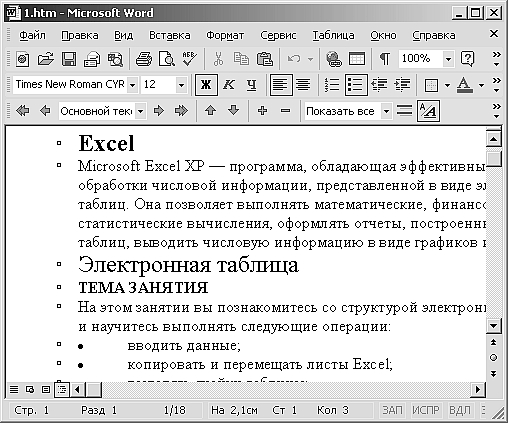
Task: Move the outline item up
Action: [x=210, y=111]
